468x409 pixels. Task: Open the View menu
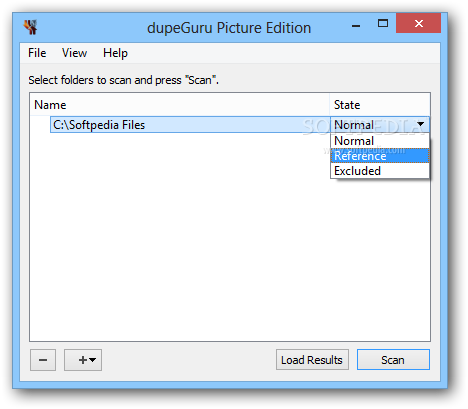[74, 53]
